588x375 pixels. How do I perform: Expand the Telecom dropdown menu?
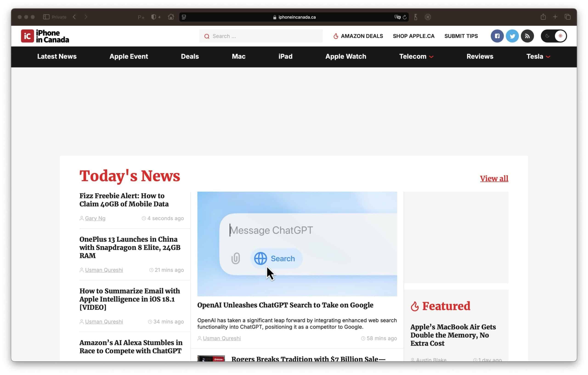point(416,57)
